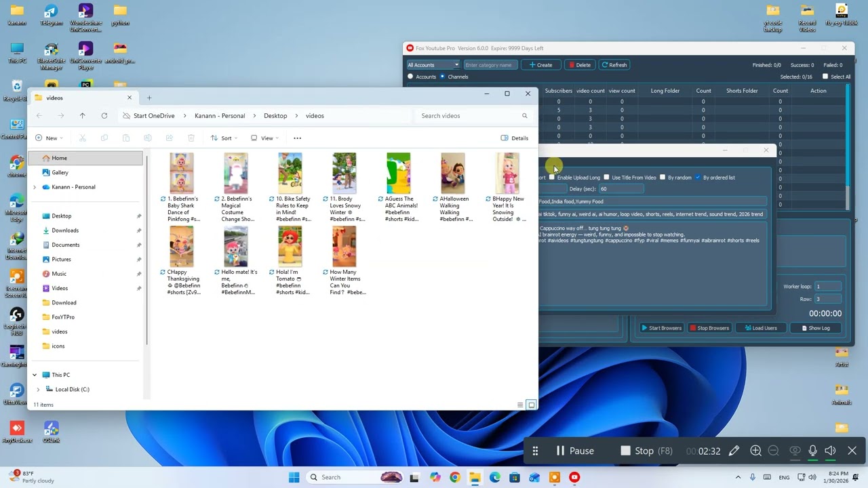Switch Explorer to large thumbnails view icon

click(532, 405)
